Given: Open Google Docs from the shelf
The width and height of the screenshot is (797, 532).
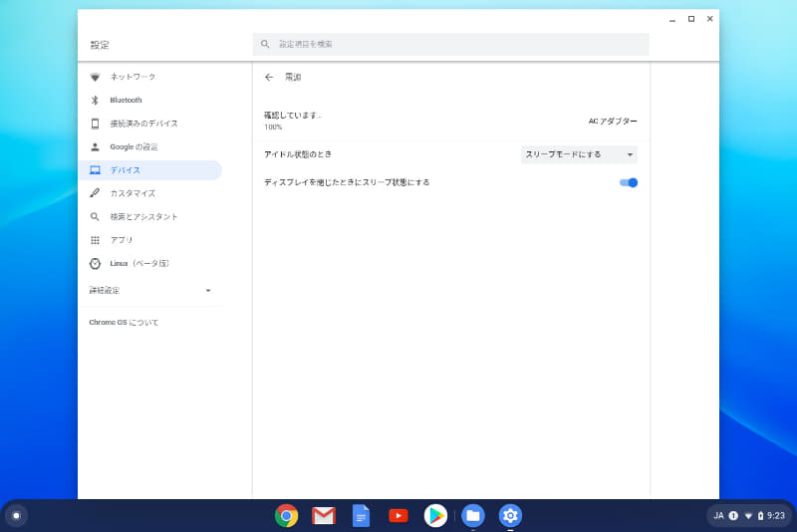Looking at the screenshot, I should pos(361,516).
